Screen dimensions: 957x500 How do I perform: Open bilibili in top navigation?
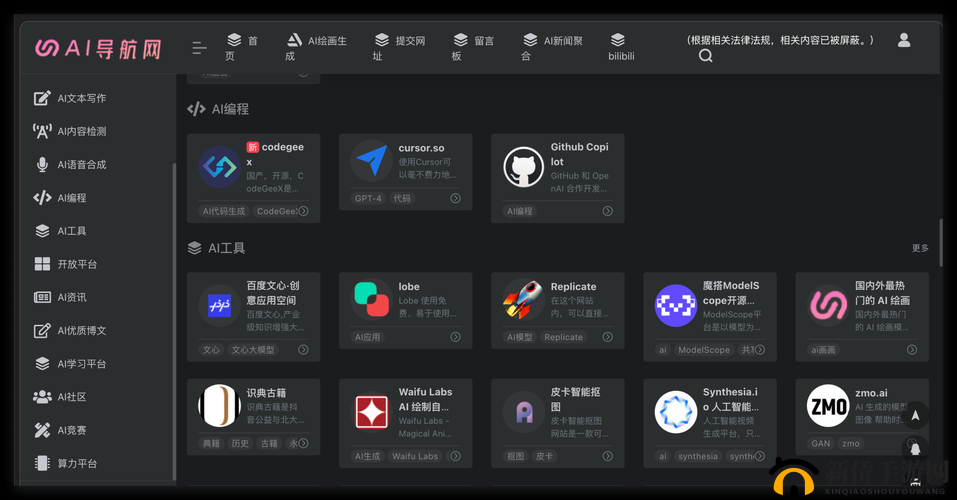click(621, 48)
